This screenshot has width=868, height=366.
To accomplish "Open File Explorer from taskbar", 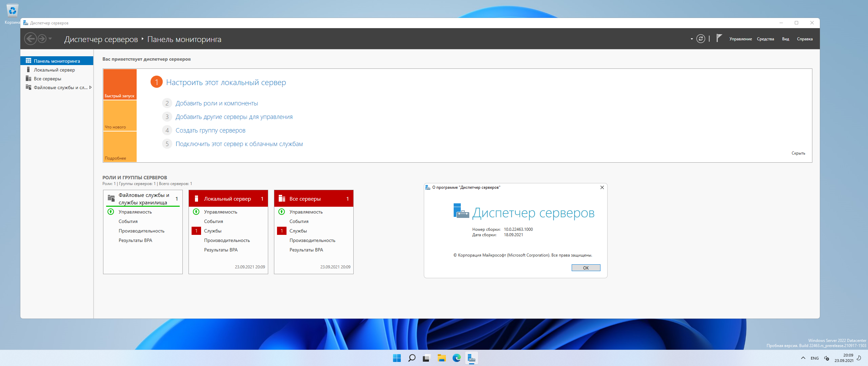I will pos(441,358).
